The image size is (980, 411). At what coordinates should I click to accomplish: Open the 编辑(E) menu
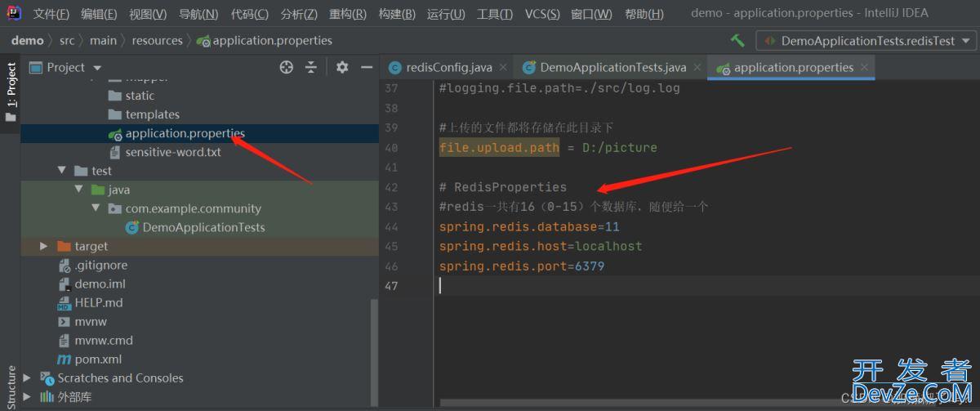[99, 14]
